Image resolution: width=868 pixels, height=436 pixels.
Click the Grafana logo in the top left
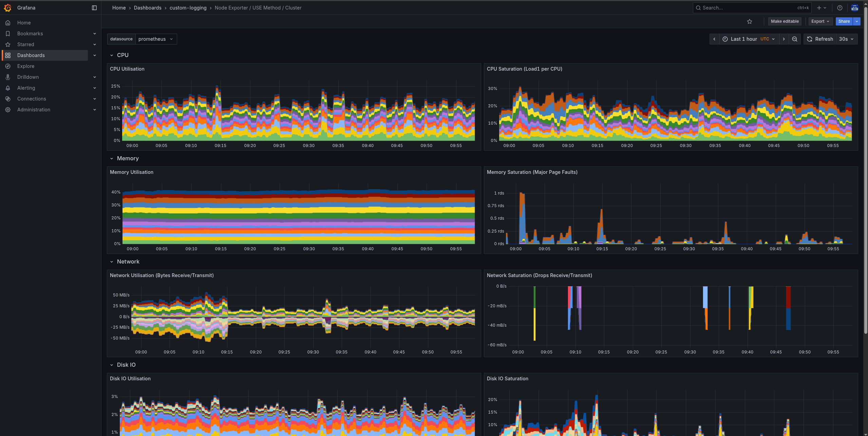click(8, 7)
